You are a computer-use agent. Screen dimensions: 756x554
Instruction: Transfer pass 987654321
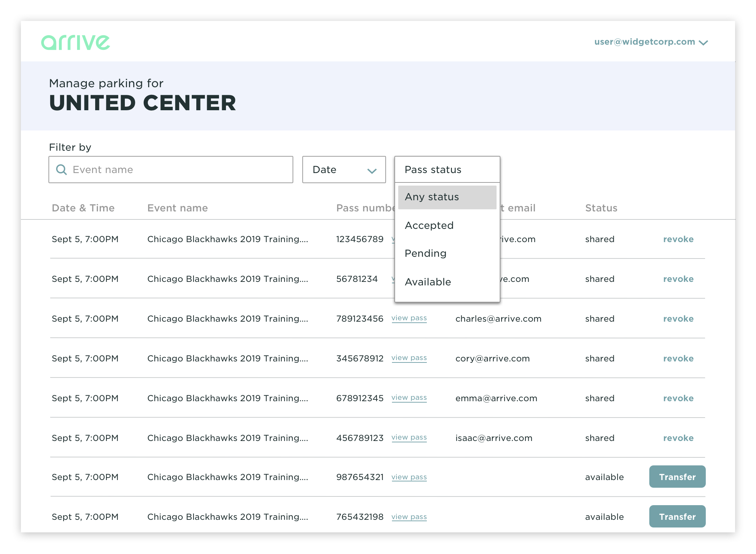(x=677, y=477)
